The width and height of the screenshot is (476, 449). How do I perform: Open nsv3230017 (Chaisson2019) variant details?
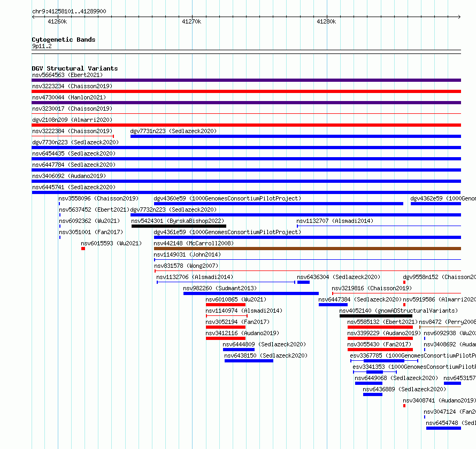(72, 109)
